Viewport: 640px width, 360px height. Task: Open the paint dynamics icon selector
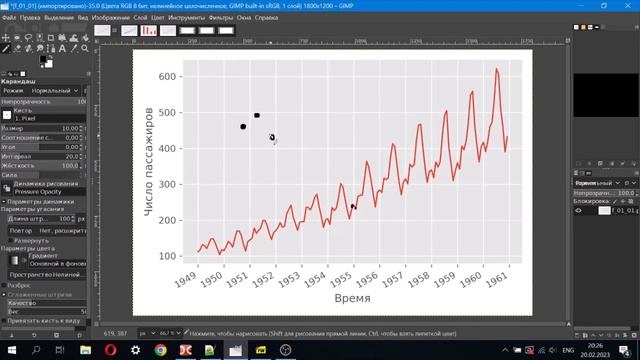pyautogui.click(x=7, y=188)
